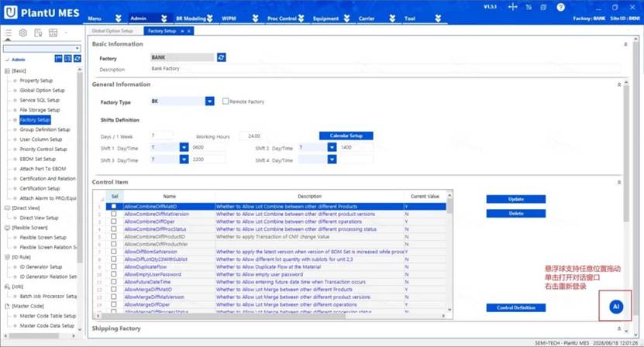Open the help question mark icon

560,7
